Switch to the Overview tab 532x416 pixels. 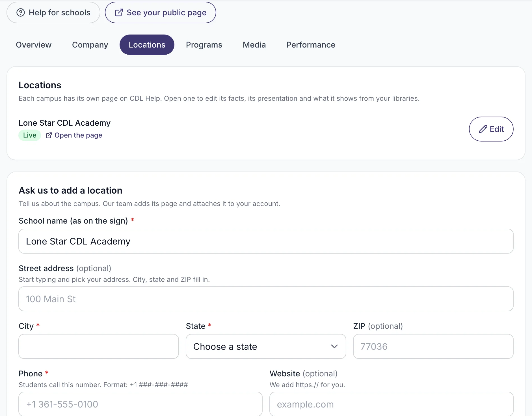pos(34,45)
